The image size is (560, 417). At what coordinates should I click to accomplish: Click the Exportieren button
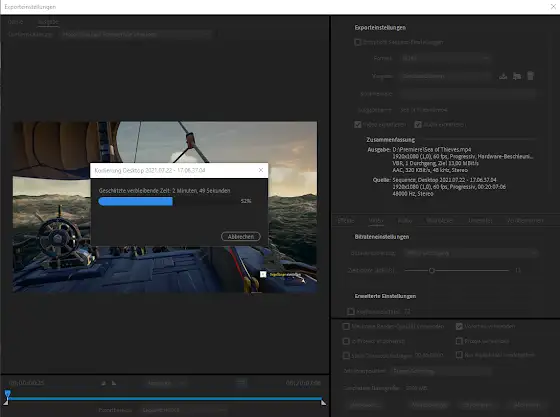pyautogui.click(x=478, y=405)
